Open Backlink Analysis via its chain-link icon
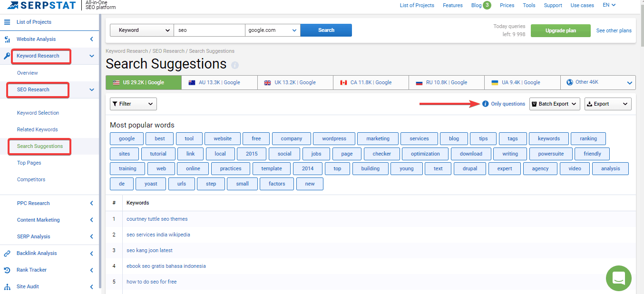Viewport: 644px width, 294px height. click(7, 253)
